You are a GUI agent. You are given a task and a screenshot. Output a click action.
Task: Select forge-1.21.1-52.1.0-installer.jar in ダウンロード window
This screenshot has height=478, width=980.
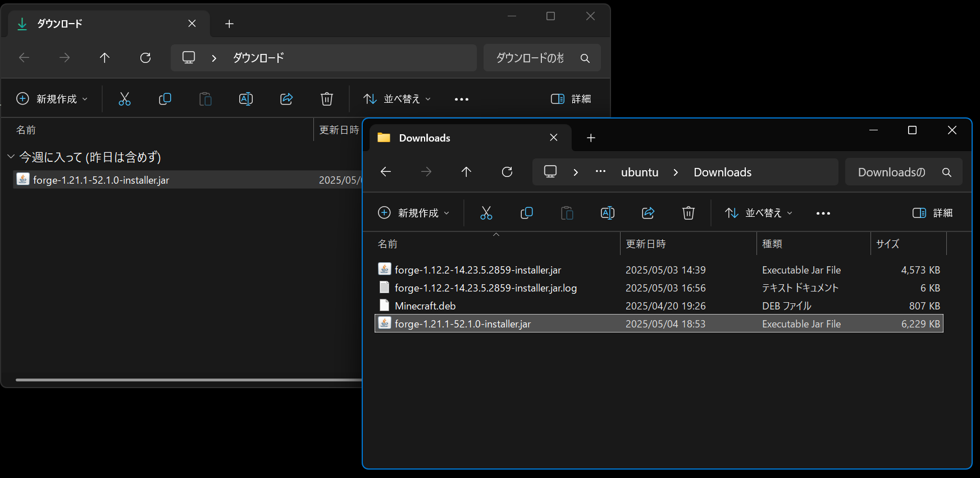pyautogui.click(x=188, y=180)
